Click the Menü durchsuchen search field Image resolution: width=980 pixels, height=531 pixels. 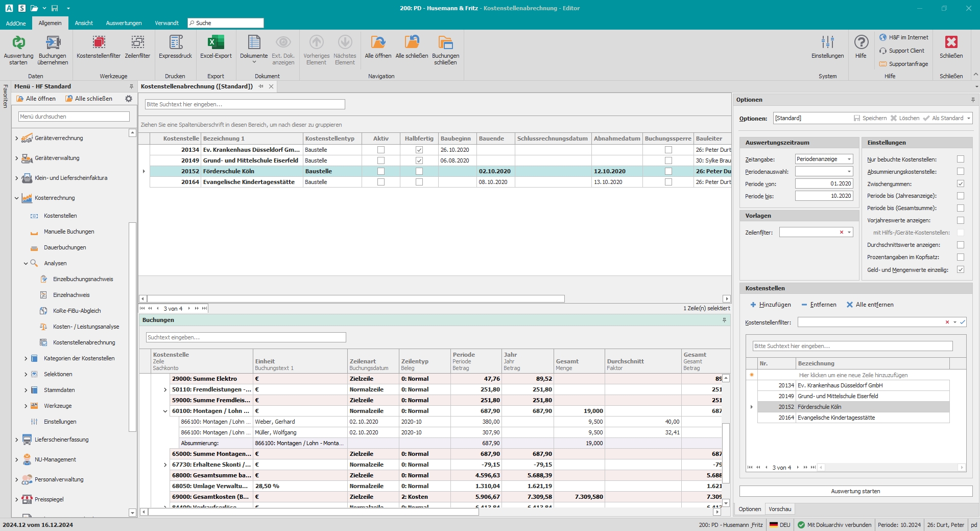[74, 117]
